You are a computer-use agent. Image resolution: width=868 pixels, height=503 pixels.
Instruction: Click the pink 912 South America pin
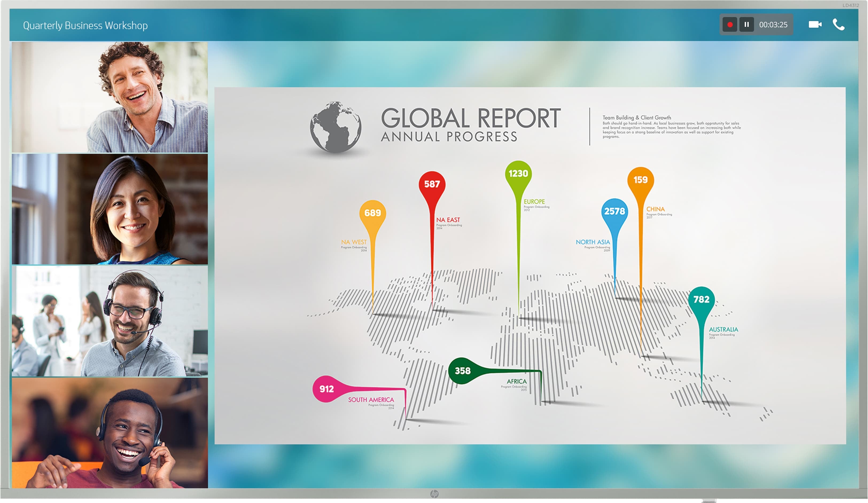tap(326, 389)
